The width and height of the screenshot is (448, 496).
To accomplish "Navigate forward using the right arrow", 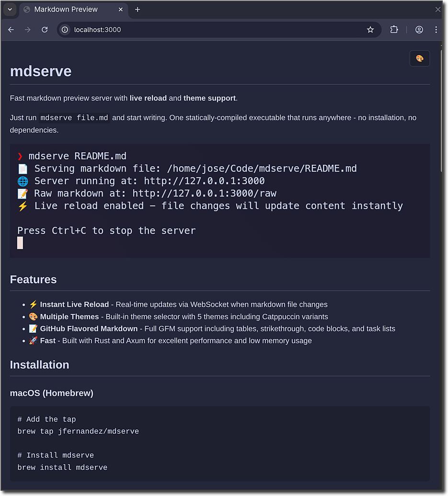I will [27, 29].
